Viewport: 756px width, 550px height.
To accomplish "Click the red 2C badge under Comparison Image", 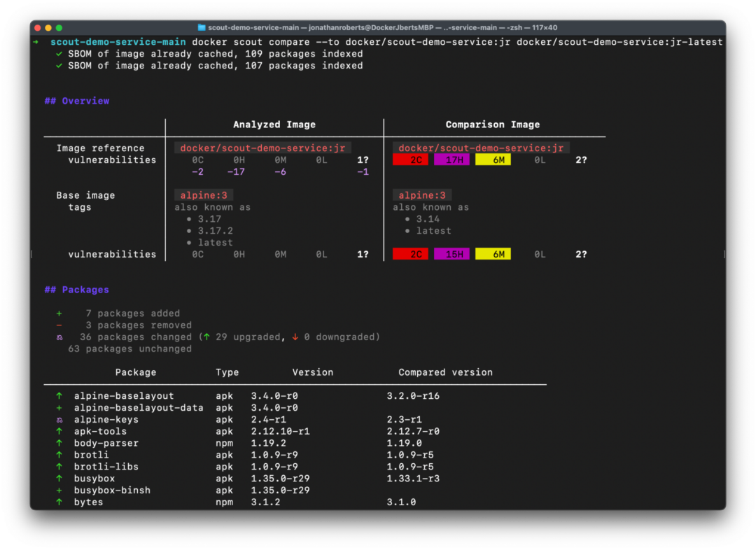I will coord(411,159).
